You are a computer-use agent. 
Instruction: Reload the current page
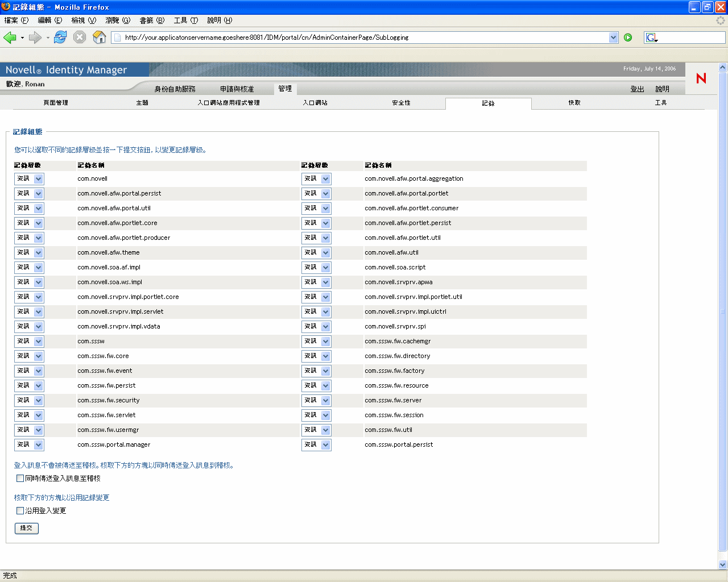tap(60, 38)
